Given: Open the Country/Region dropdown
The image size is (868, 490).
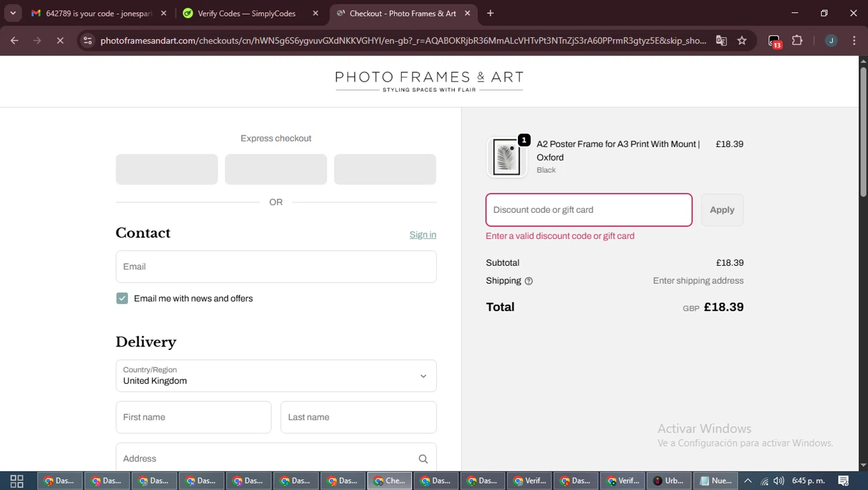Looking at the screenshot, I should pyautogui.click(x=276, y=376).
